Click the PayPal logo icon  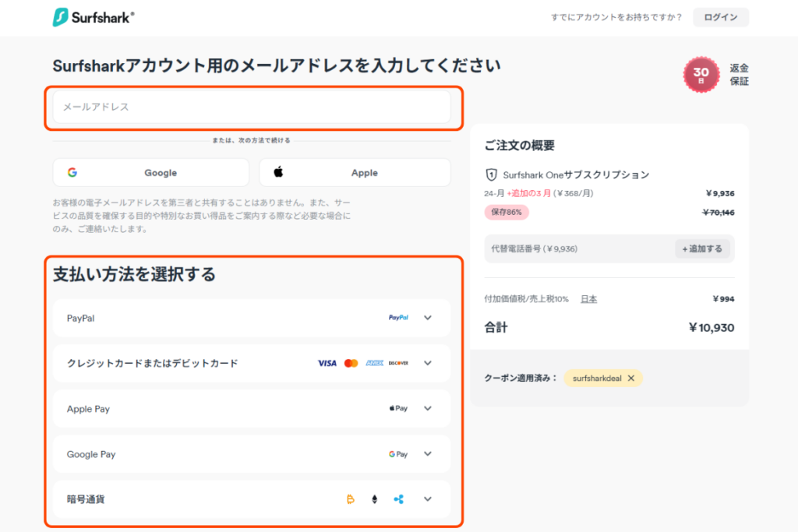398,318
